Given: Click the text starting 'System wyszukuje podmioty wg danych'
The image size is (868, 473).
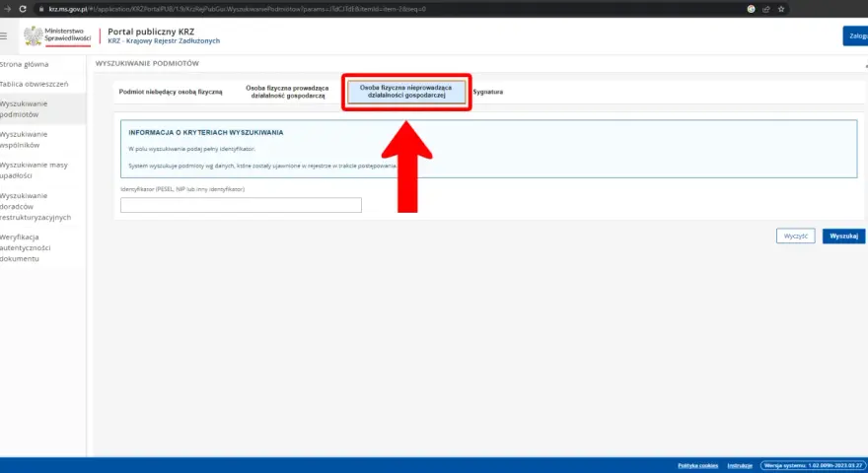Looking at the screenshot, I should (262, 166).
